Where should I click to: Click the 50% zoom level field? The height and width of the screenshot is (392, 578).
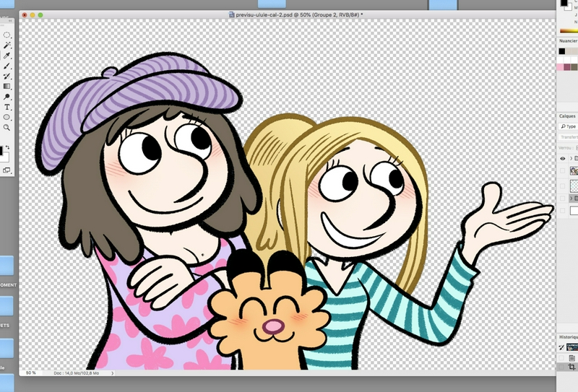click(31, 373)
